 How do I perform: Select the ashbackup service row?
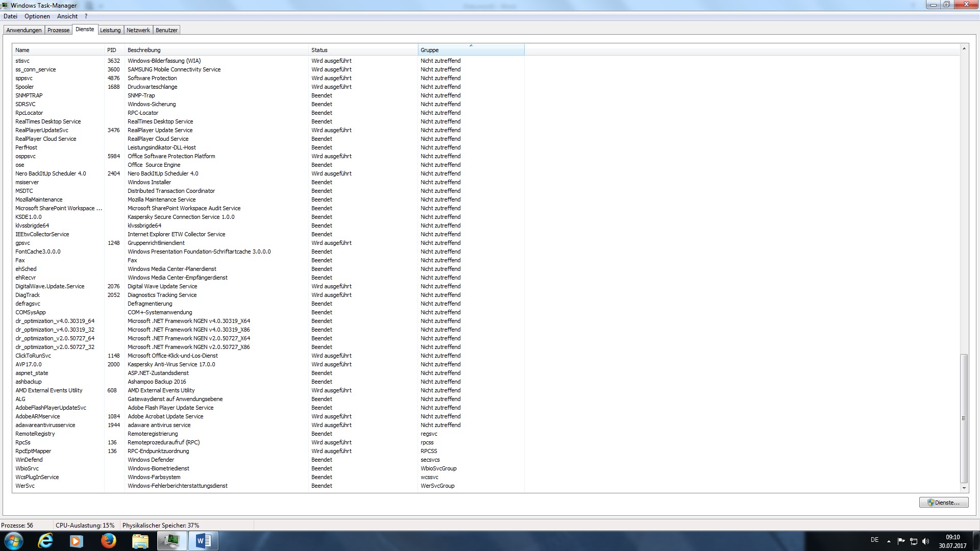[268, 382]
